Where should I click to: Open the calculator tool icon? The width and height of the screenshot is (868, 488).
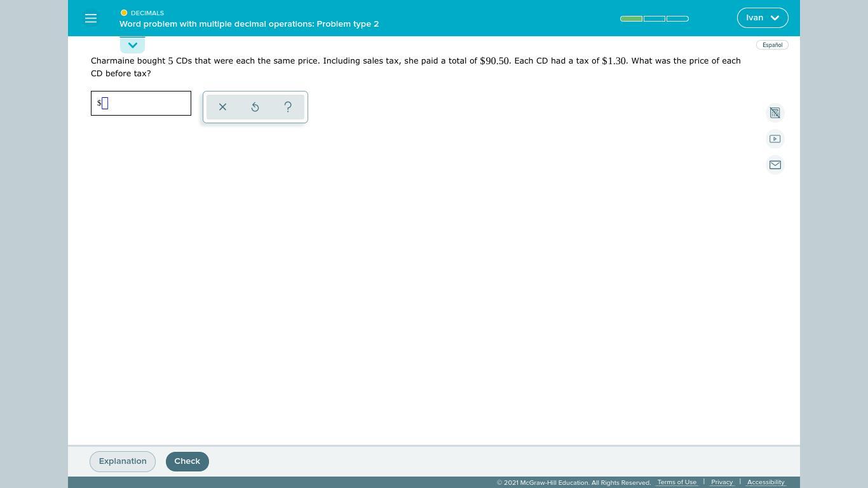[775, 112]
